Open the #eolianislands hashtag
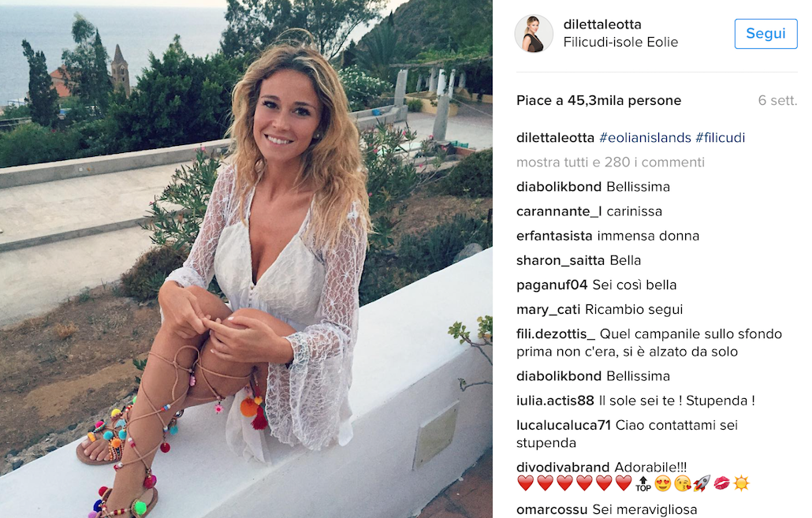 tap(645, 138)
